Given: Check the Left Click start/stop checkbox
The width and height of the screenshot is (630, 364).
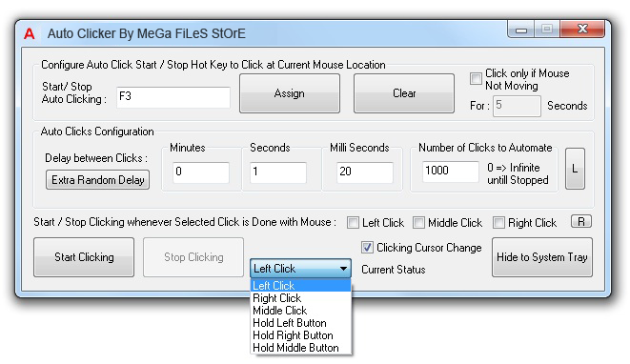Looking at the screenshot, I should 353,223.
